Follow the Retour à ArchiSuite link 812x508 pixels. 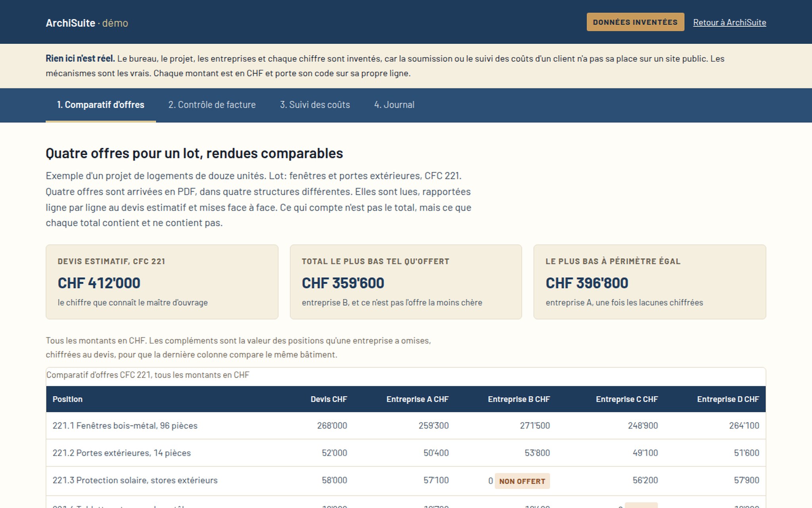[730, 22]
